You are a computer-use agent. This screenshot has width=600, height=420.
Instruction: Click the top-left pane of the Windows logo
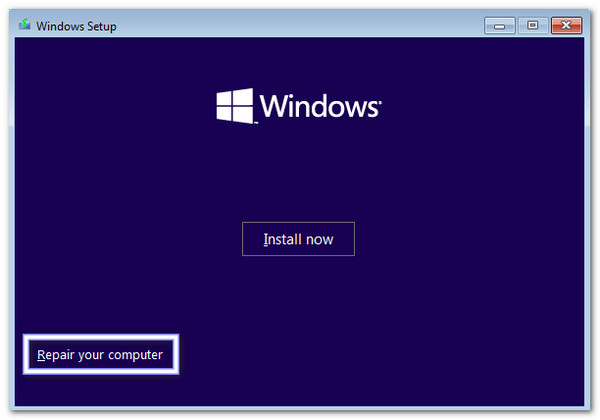(x=226, y=98)
